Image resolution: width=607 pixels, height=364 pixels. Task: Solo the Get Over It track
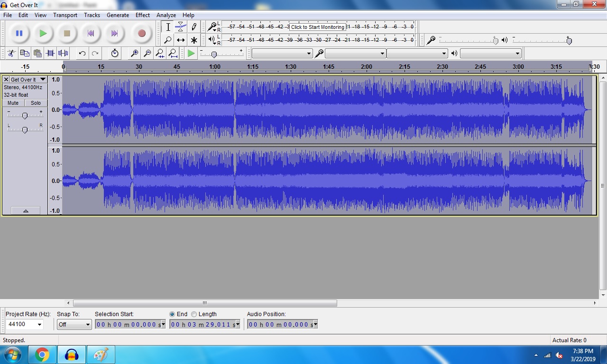tap(36, 103)
